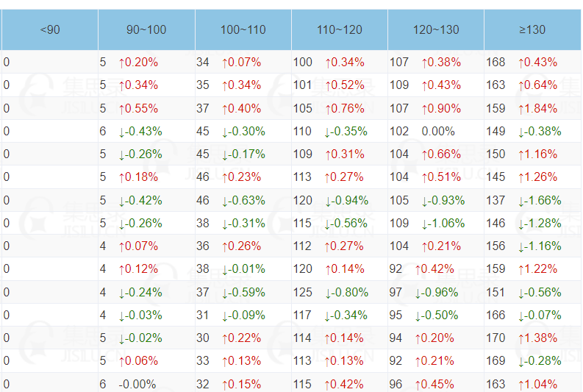Click the ↓-0.63% change value
The width and height of the screenshot is (583, 392).
[x=243, y=200]
